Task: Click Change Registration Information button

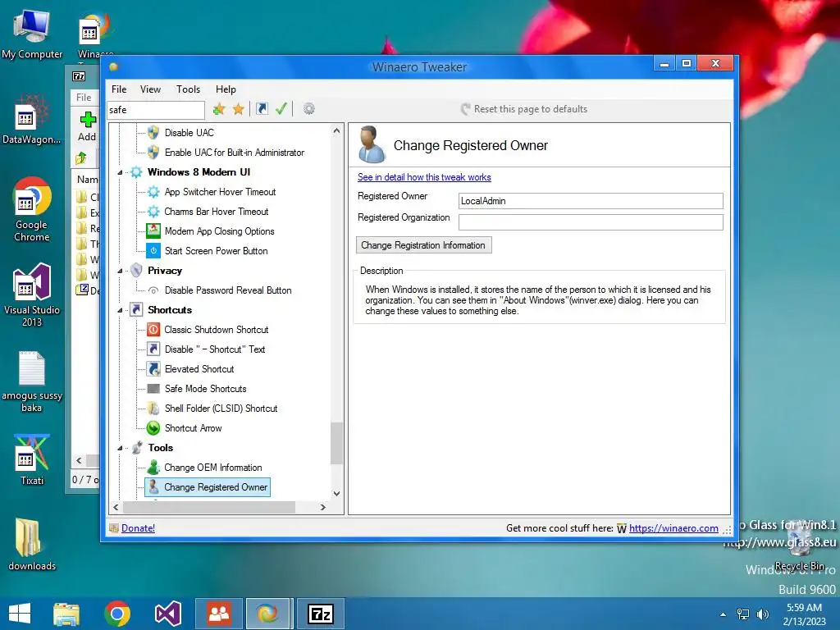Action: pyautogui.click(x=424, y=245)
